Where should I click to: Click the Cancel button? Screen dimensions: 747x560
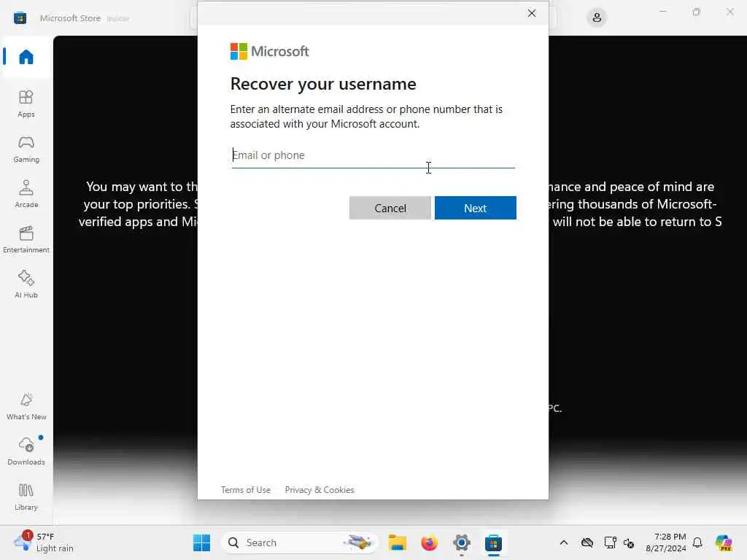390,208
